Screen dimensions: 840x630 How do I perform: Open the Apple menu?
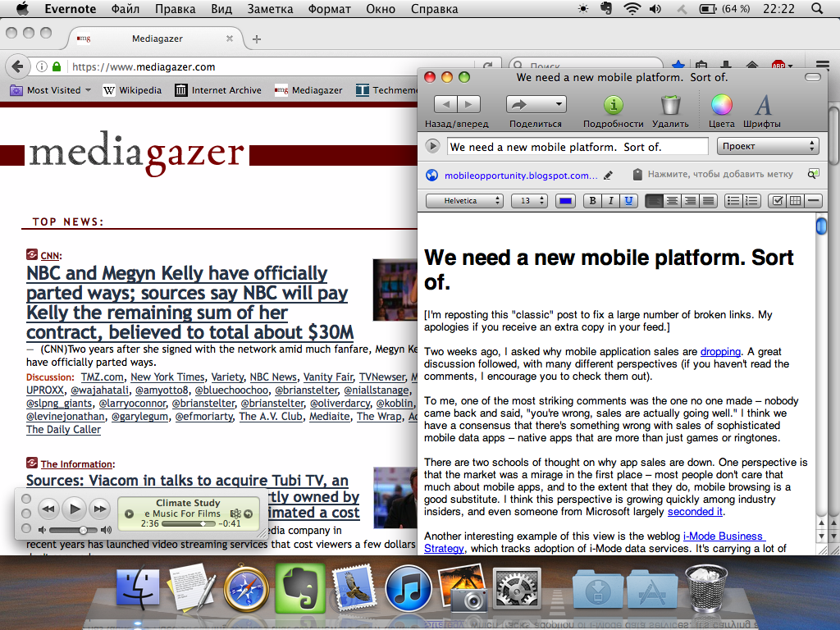(23, 8)
